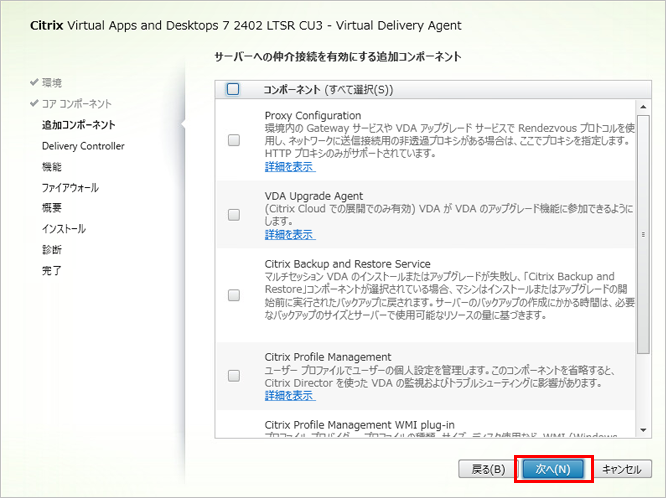666x498 pixels.
Task: Select the 機能 step in sidebar
Action: tap(52, 167)
